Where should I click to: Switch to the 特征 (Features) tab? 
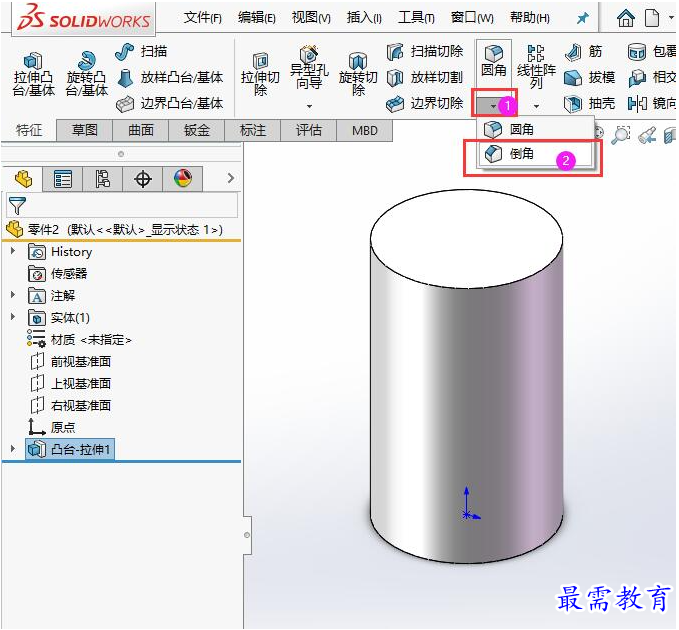[29, 130]
